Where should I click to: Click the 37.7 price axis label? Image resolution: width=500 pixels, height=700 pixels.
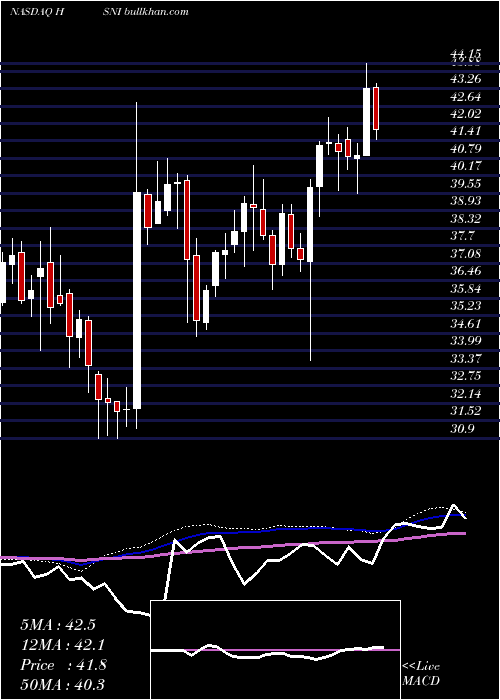(x=463, y=236)
